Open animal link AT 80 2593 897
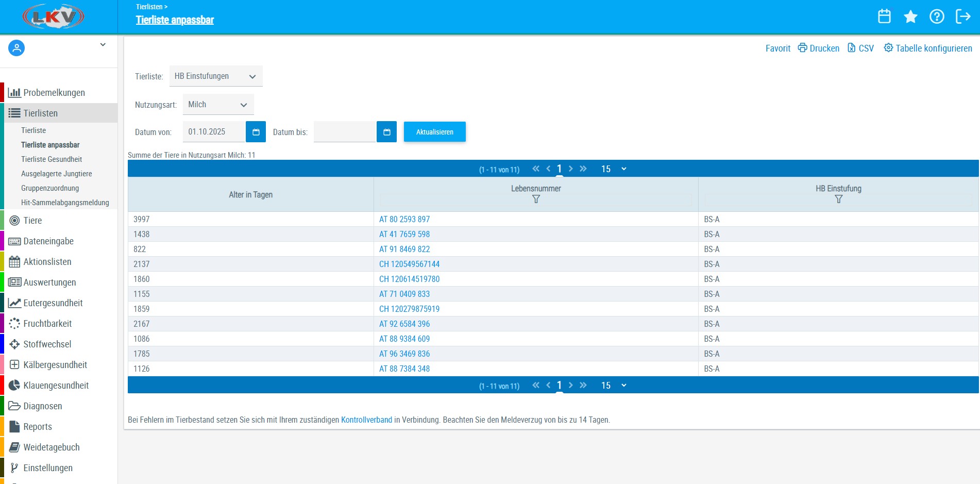The width and height of the screenshot is (980, 484). pos(404,219)
